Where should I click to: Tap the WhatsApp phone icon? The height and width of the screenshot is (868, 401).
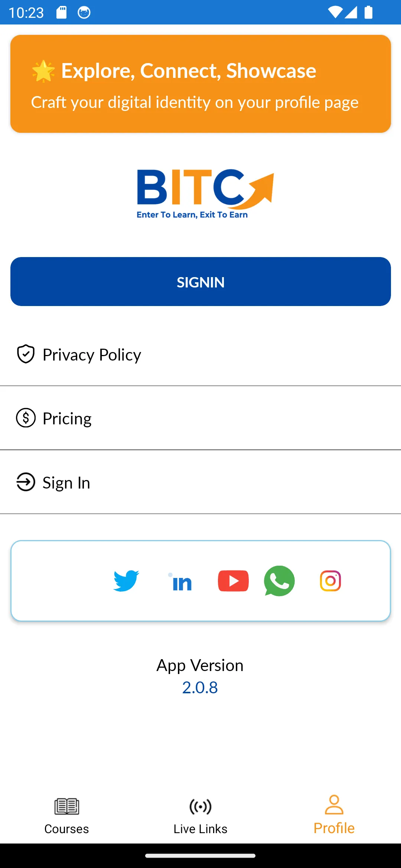tap(279, 581)
